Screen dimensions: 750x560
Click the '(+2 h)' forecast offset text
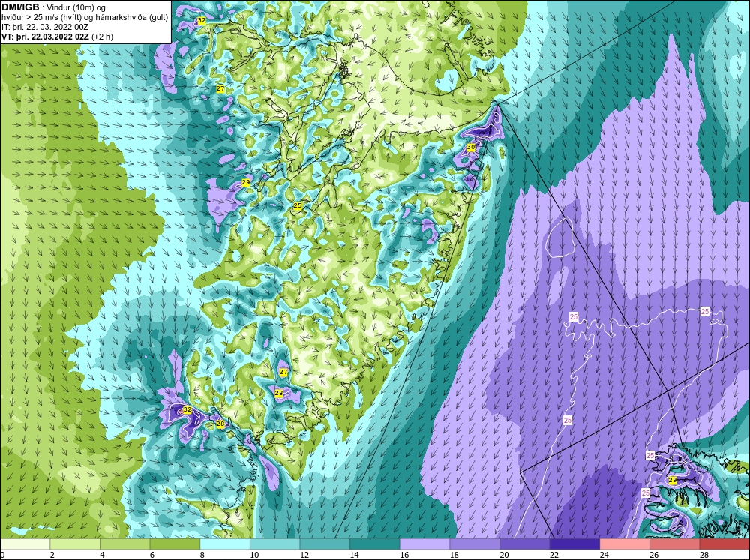[102, 37]
